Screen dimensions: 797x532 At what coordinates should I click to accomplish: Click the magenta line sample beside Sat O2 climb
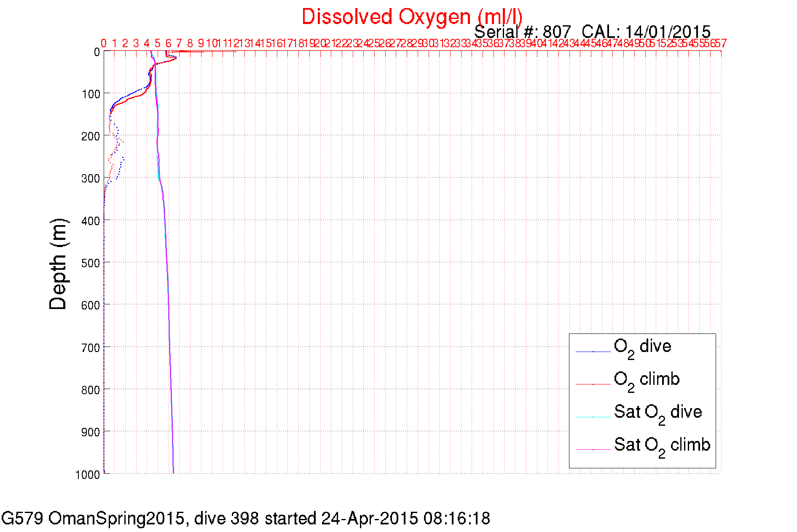click(x=593, y=450)
